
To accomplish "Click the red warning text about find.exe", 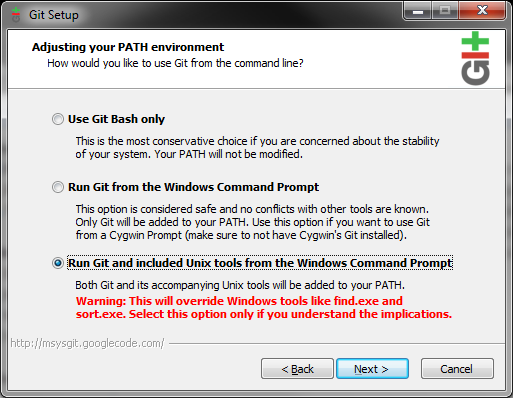I will point(264,307).
